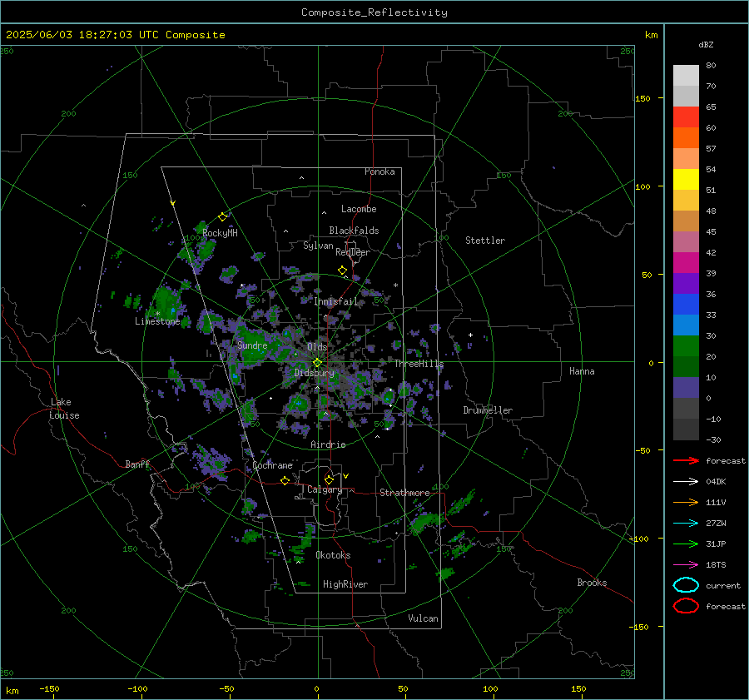Click the Olds city label

pyautogui.click(x=317, y=347)
